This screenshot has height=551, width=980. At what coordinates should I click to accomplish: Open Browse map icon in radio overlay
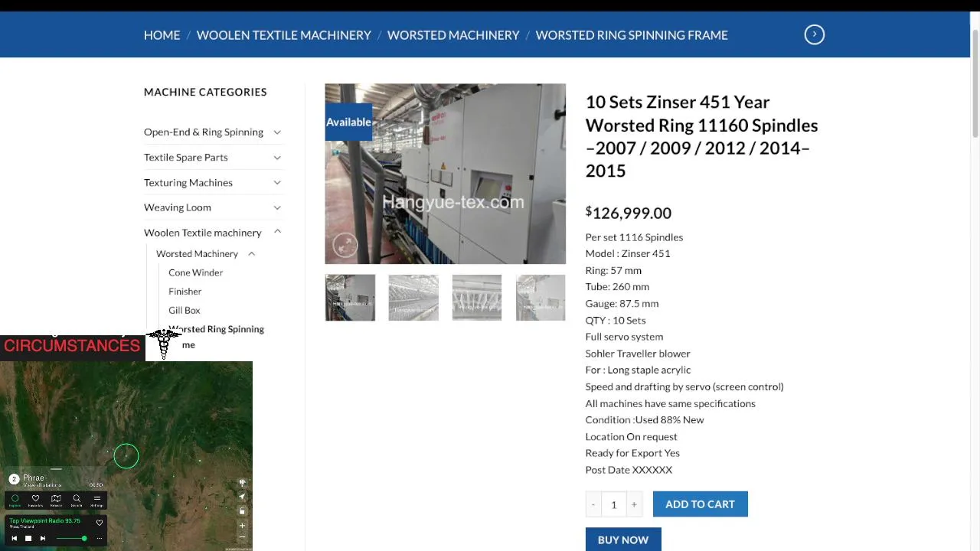(56, 500)
